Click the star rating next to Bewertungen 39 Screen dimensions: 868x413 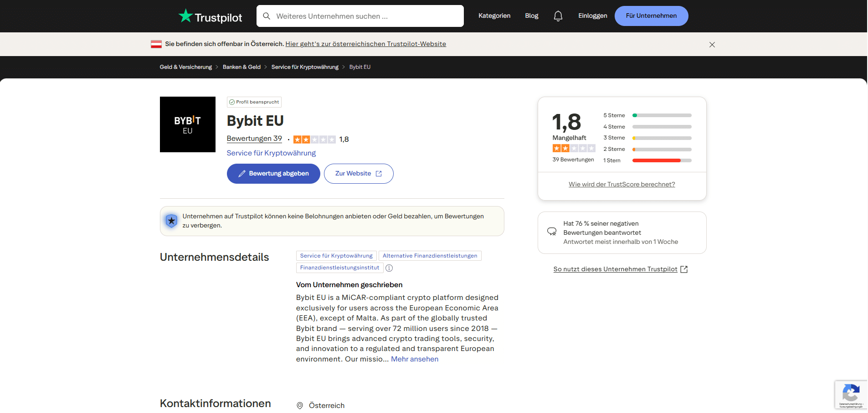point(314,139)
